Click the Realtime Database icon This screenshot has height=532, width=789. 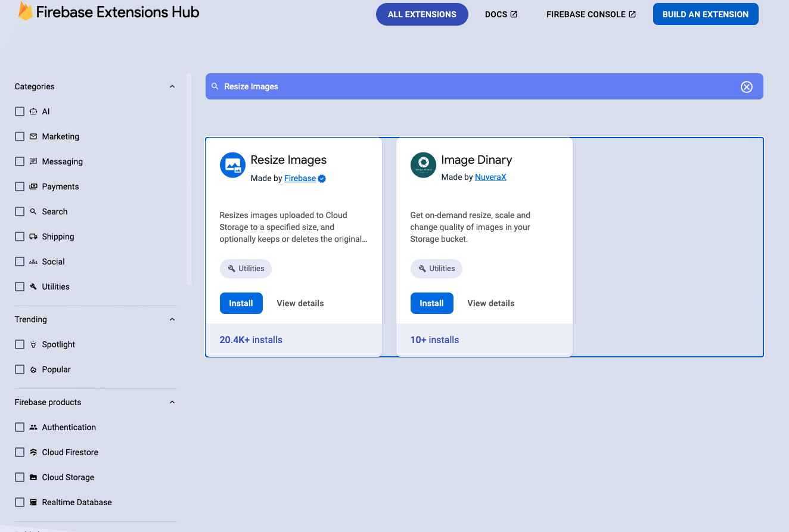point(33,502)
